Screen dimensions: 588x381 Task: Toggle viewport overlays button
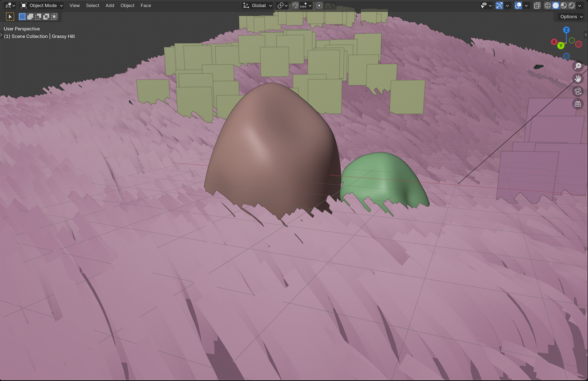tap(518, 6)
